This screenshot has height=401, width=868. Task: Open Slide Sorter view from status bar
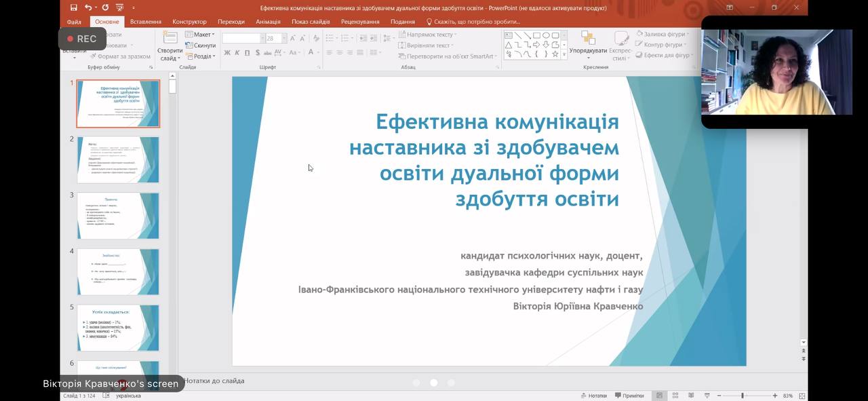(675, 396)
